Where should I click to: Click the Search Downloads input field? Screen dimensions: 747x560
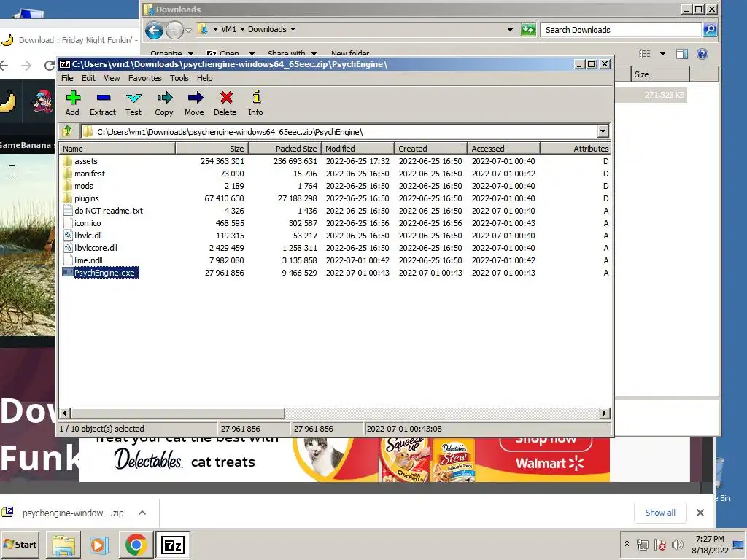(622, 30)
